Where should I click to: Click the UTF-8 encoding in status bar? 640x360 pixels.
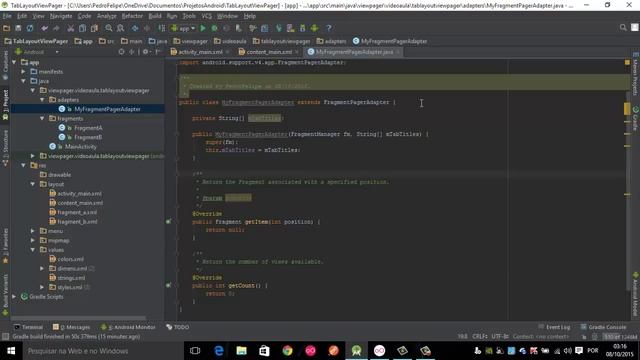tap(500, 337)
